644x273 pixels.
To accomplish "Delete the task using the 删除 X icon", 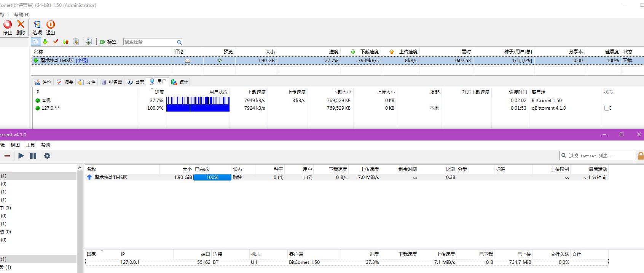I will [21, 27].
